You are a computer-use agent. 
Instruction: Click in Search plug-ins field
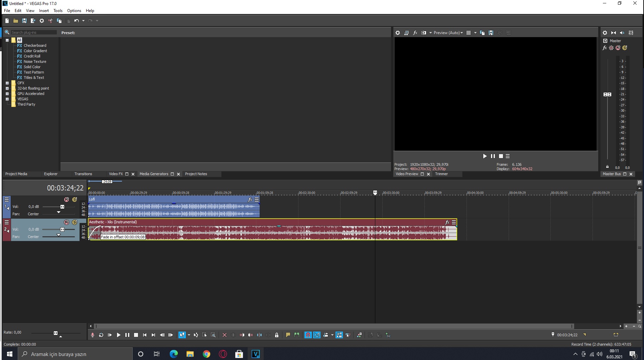coord(33,32)
